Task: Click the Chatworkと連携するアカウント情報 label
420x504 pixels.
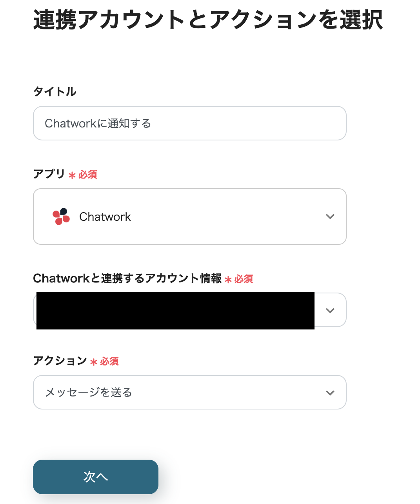Action: (x=127, y=278)
